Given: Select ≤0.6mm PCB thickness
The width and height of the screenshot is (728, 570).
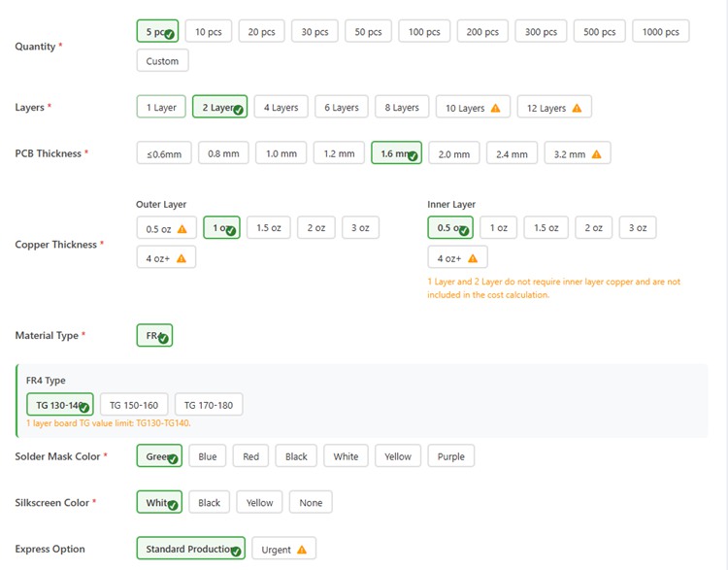Looking at the screenshot, I should pyautogui.click(x=164, y=153).
